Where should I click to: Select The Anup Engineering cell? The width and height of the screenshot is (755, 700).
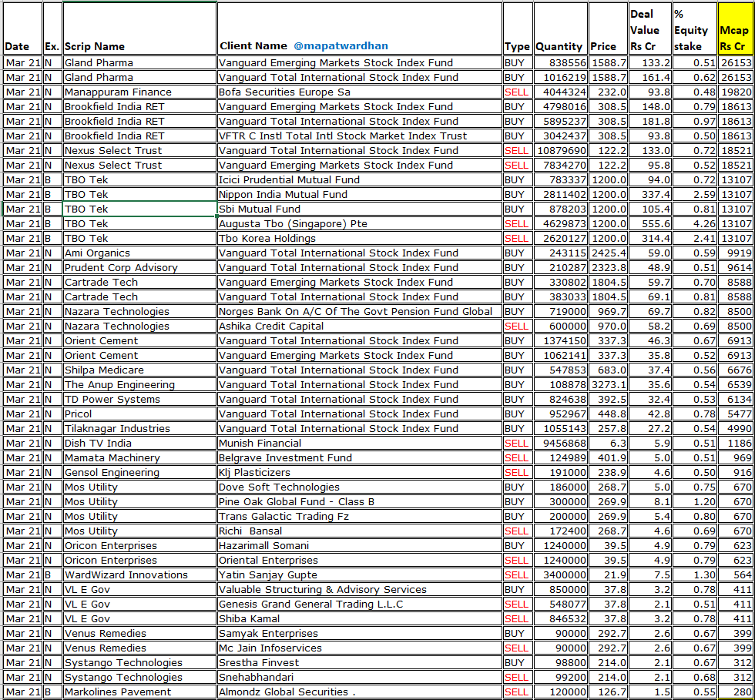139,385
